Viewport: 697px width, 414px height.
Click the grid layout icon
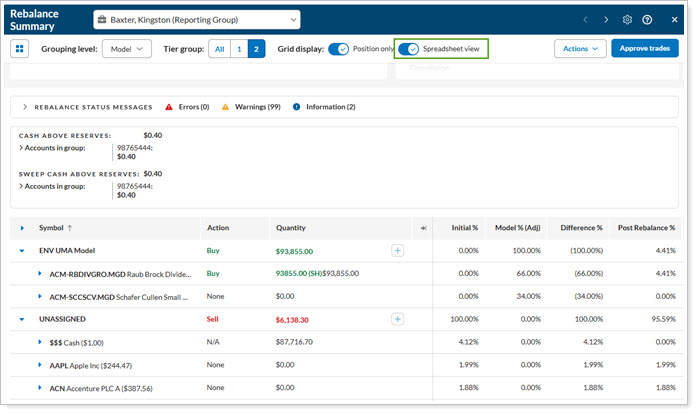[20, 49]
